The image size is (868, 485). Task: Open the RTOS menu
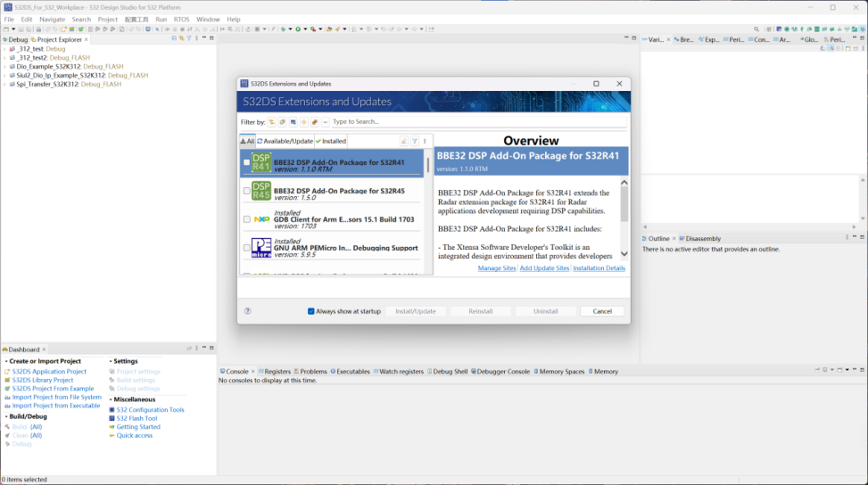click(181, 20)
